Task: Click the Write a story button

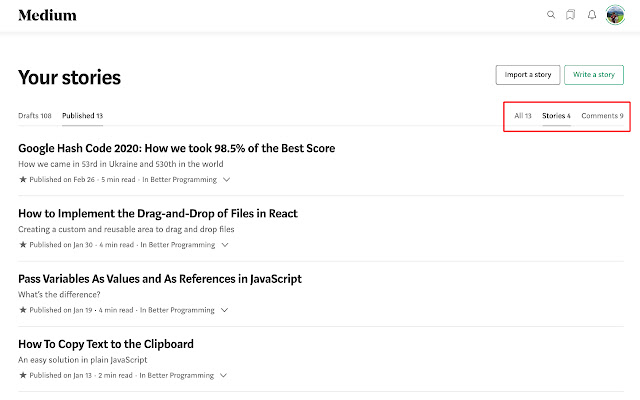Action: (594, 75)
